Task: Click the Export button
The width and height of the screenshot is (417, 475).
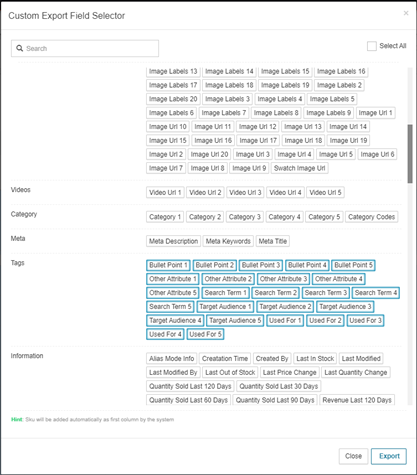Action: (x=389, y=456)
